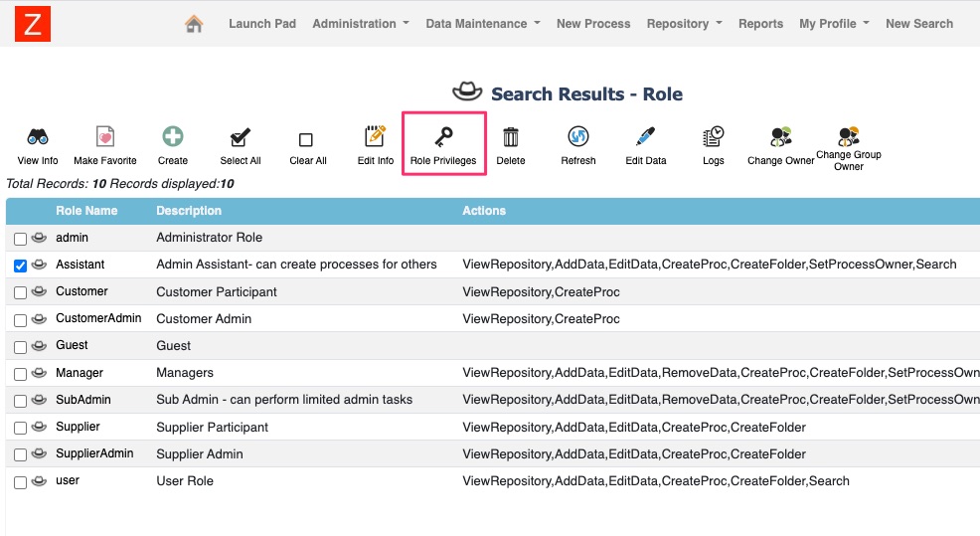Expand the Administration dropdown menu

pyautogui.click(x=361, y=24)
